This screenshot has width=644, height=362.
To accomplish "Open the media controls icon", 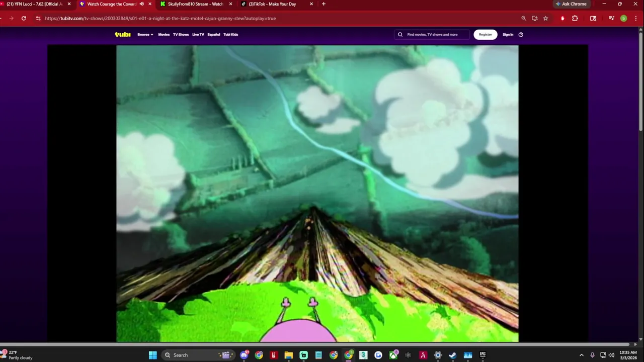I will coord(611,18).
